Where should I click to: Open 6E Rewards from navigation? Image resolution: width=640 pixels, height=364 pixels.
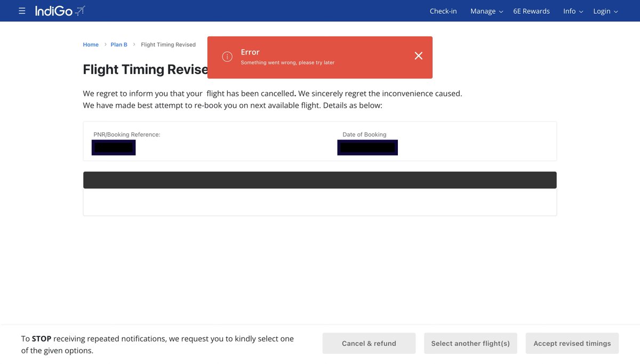coord(531,11)
